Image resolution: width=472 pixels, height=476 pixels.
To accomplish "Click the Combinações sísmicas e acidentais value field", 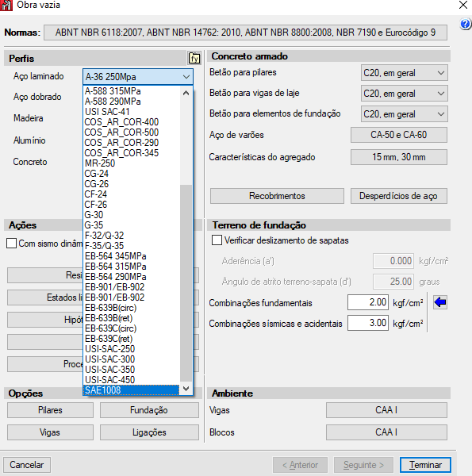I will coord(368,323).
